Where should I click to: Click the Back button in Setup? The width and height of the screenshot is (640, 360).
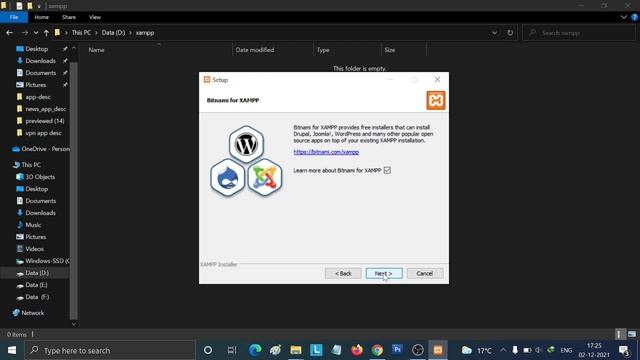(x=343, y=273)
